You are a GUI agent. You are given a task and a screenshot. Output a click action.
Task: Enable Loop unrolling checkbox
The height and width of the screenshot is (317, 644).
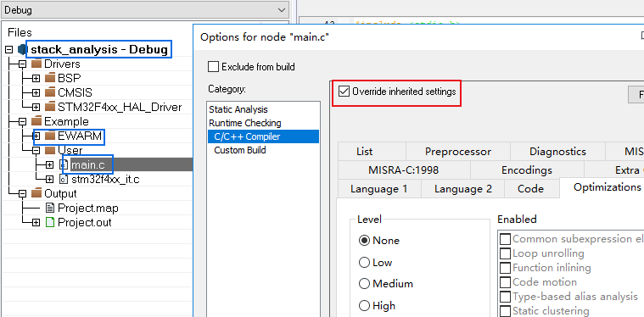[505, 253]
